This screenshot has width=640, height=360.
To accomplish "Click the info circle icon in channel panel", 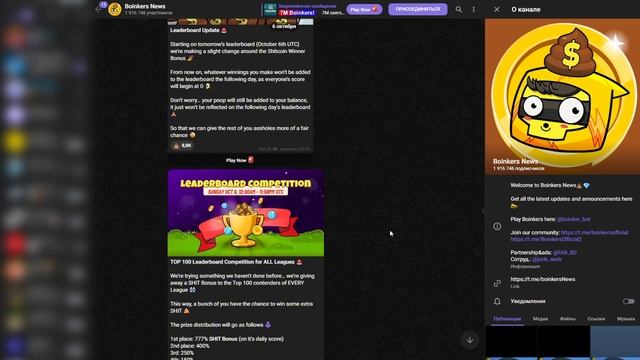I will click(x=497, y=226).
